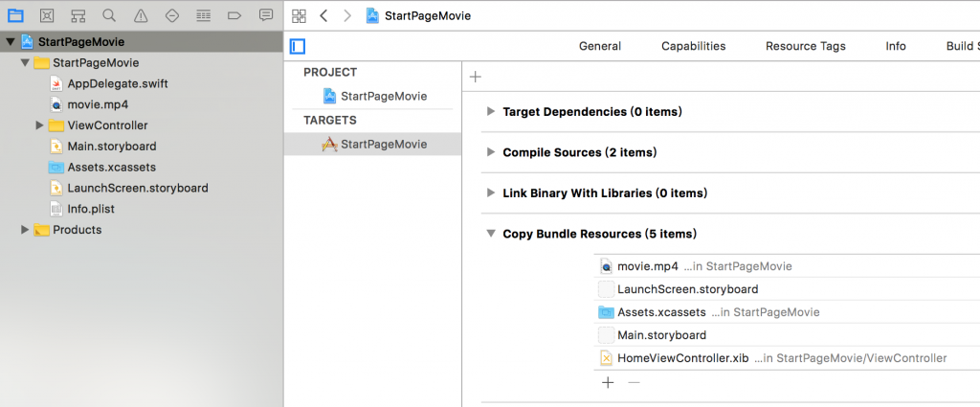This screenshot has width=980, height=407.
Task: Switch to the General tab
Action: (600, 46)
